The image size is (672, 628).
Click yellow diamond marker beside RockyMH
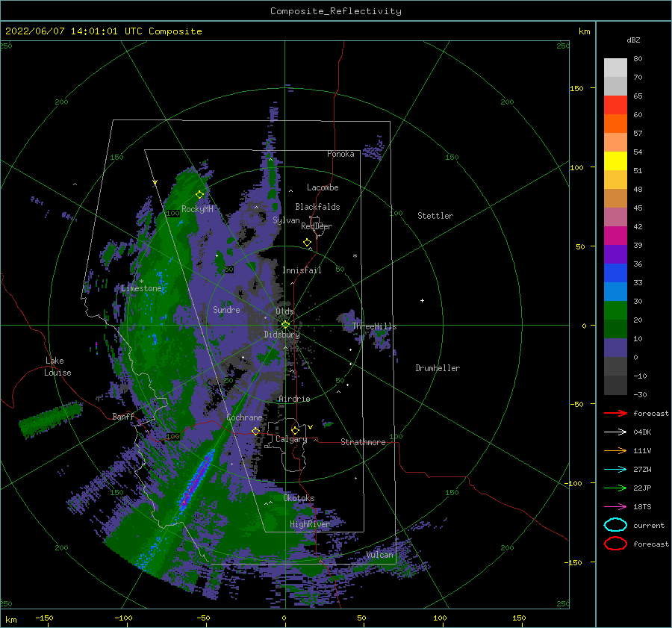coord(199,195)
